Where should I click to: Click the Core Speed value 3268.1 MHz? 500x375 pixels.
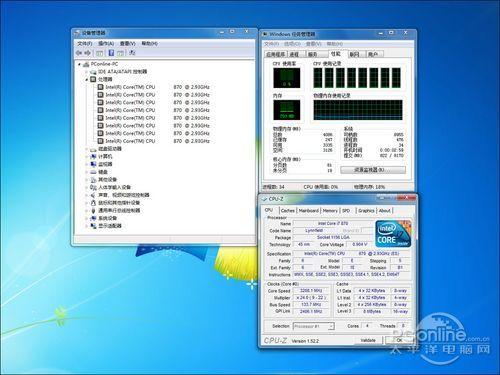pos(311,291)
